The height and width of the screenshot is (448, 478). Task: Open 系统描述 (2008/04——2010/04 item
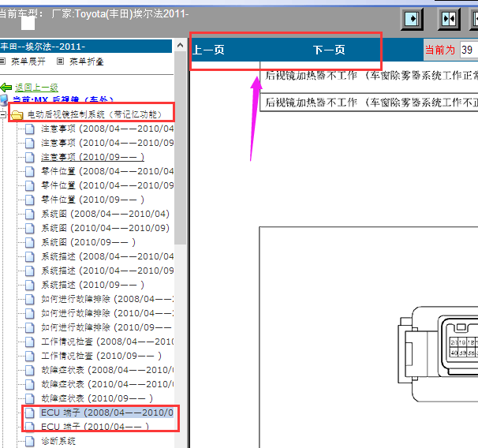click(x=107, y=256)
